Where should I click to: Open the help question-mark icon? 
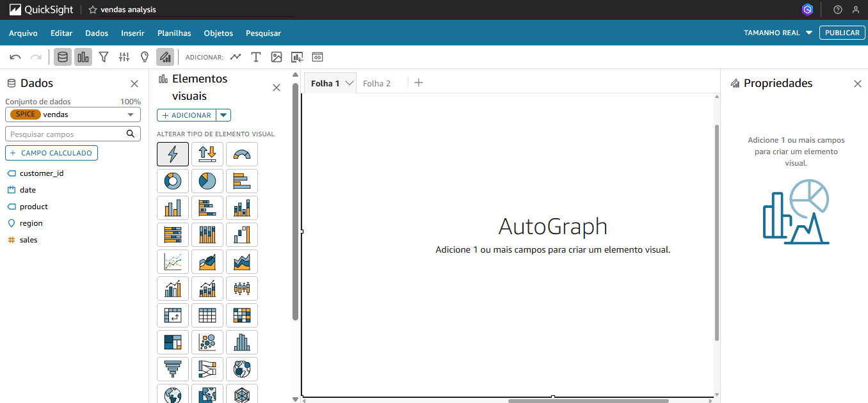click(x=838, y=10)
